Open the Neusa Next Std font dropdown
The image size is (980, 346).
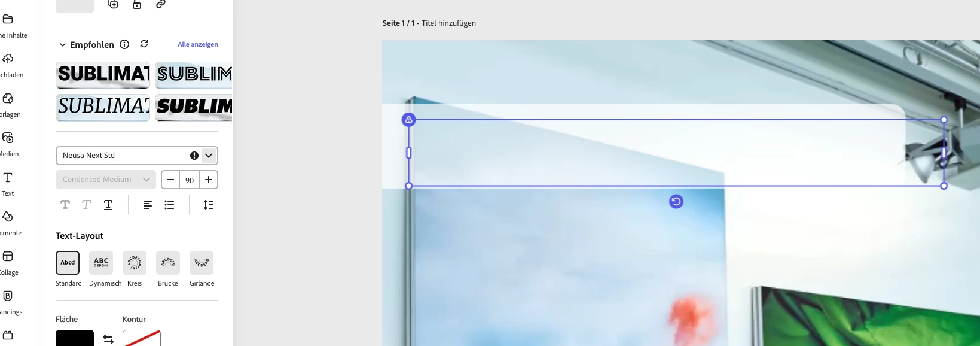[209, 156]
